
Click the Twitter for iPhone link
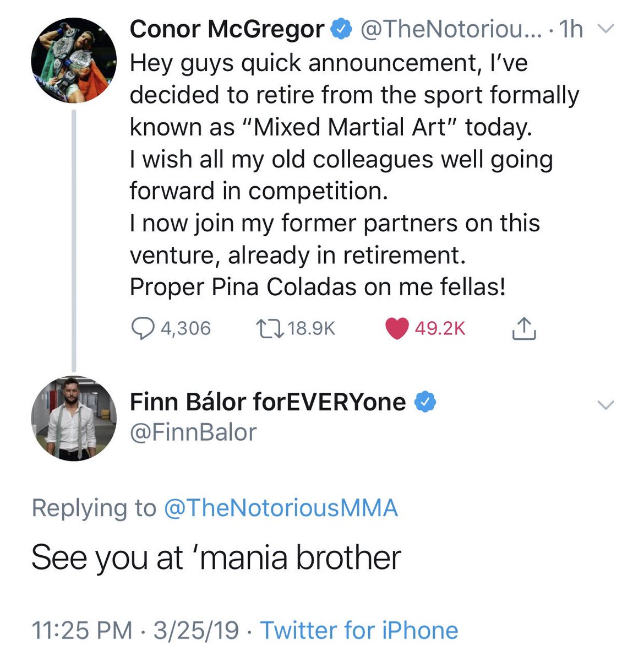tap(359, 630)
